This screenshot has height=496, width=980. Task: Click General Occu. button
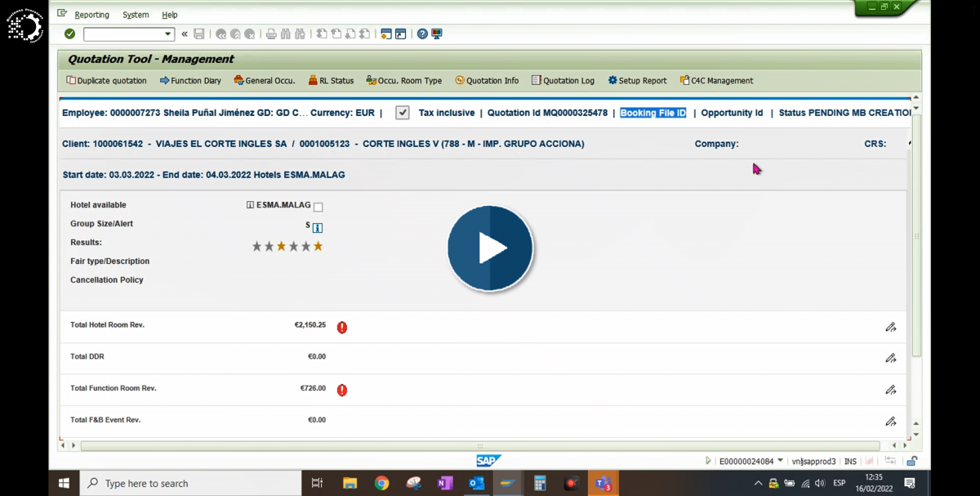pos(265,81)
